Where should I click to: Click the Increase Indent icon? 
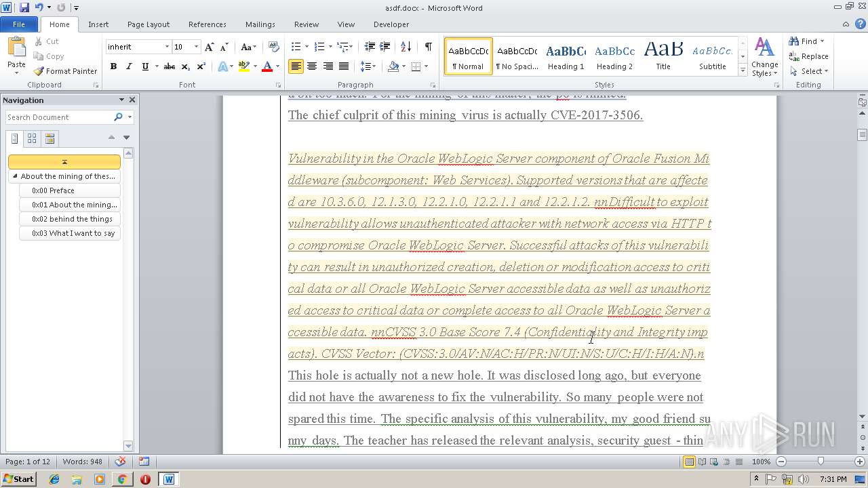[x=384, y=47]
